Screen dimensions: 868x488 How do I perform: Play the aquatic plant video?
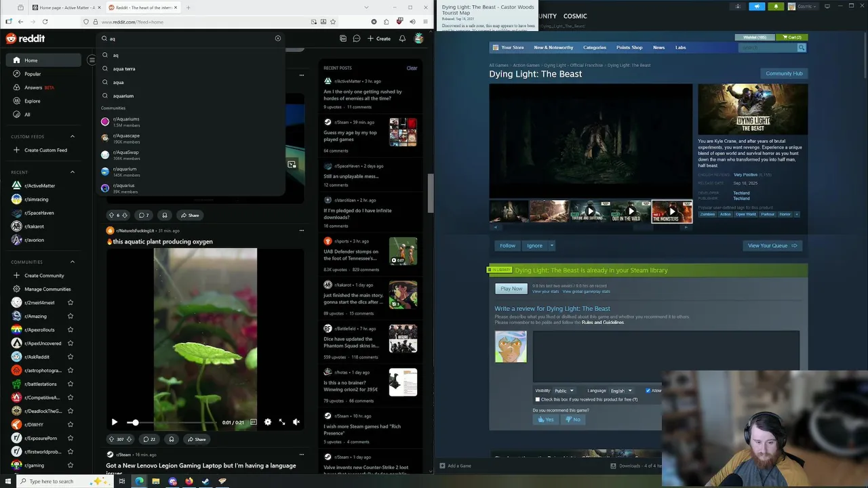tap(115, 422)
